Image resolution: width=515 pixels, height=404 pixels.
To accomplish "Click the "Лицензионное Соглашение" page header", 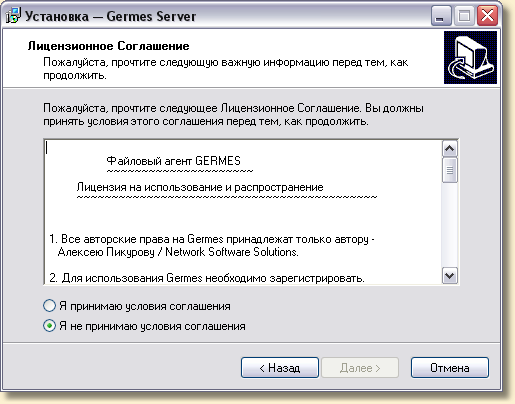I will 108,46.
